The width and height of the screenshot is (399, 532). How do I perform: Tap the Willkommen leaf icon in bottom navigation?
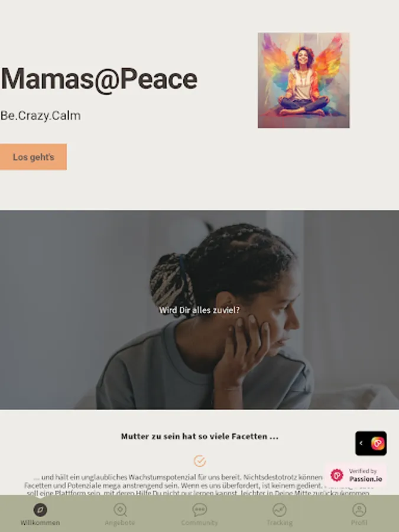(x=40, y=510)
